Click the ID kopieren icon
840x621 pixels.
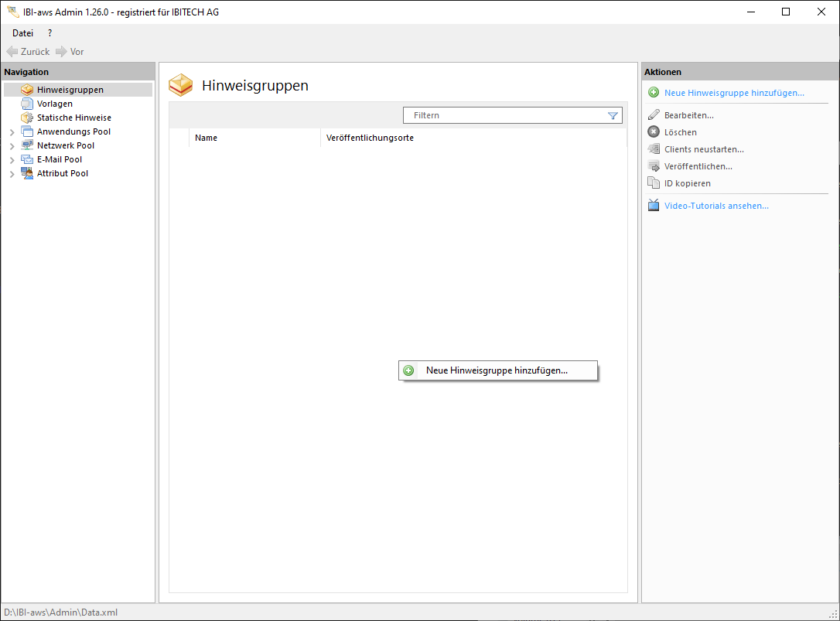(654, 183)
